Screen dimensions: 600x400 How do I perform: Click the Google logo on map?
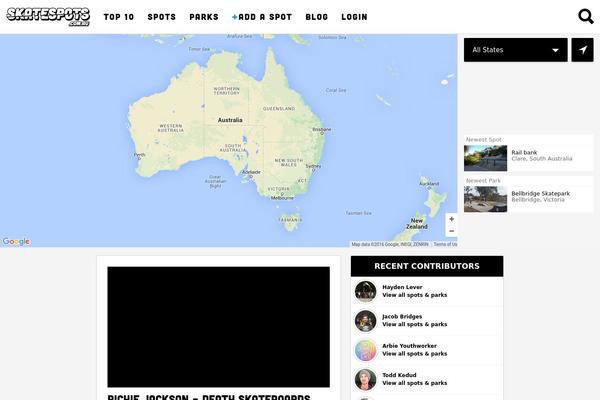pyautogui.click(x=16, y=242)
